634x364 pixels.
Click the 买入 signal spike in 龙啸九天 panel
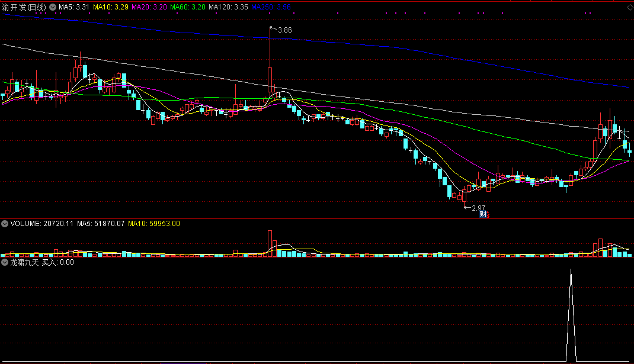571,315
